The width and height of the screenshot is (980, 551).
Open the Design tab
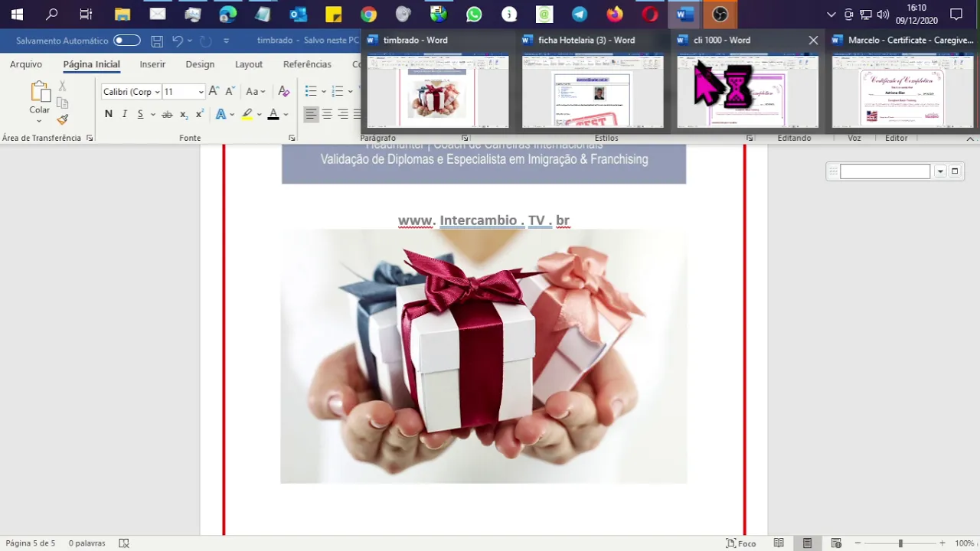point(200,64)
